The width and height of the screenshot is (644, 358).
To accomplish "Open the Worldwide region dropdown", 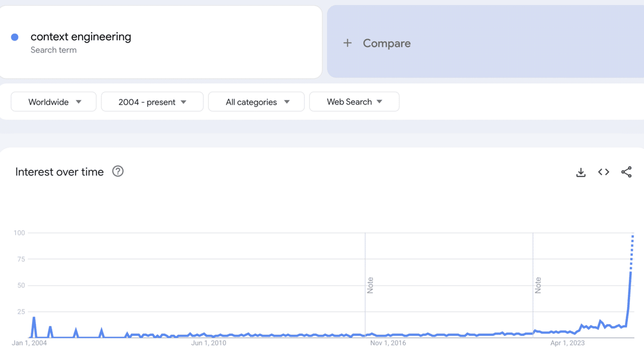I will pos(53,102).
